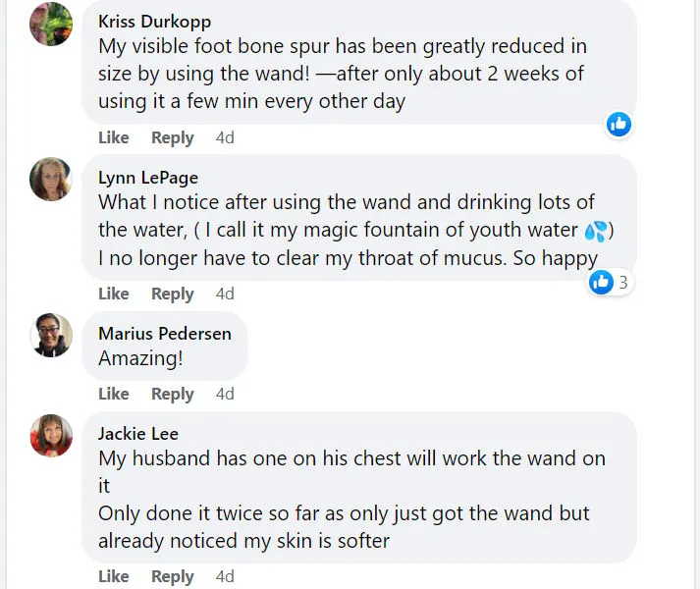Like Lynn LePage's comment
The image size is (700, 589).
click(x=114, y=294)
